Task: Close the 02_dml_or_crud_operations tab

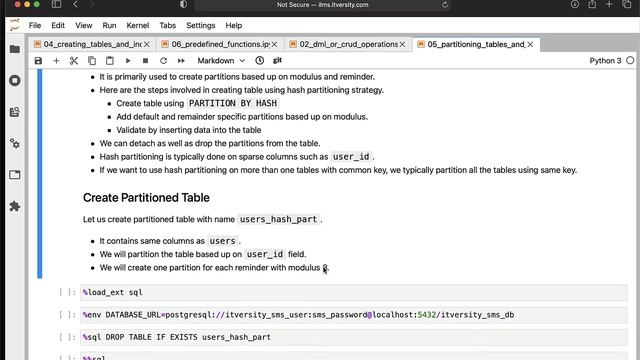Action: click(x=402, y=44)
